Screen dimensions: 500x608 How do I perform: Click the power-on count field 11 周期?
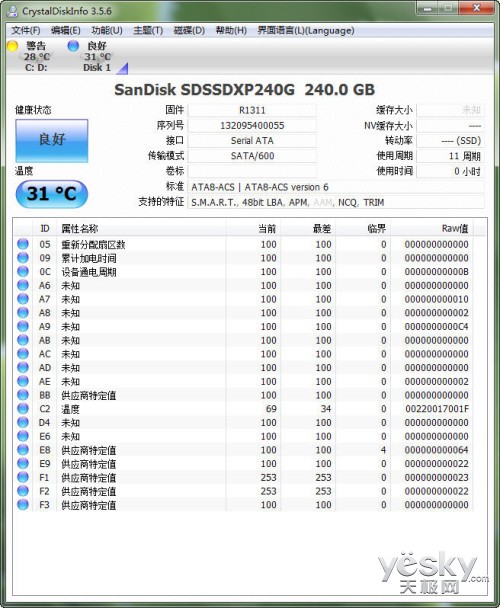tap(450, 156)
